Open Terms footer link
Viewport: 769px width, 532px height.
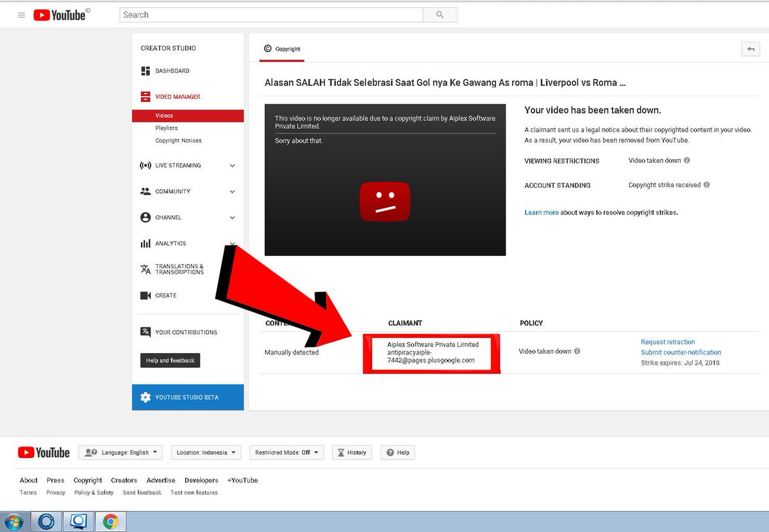click(x=28, y=493)
